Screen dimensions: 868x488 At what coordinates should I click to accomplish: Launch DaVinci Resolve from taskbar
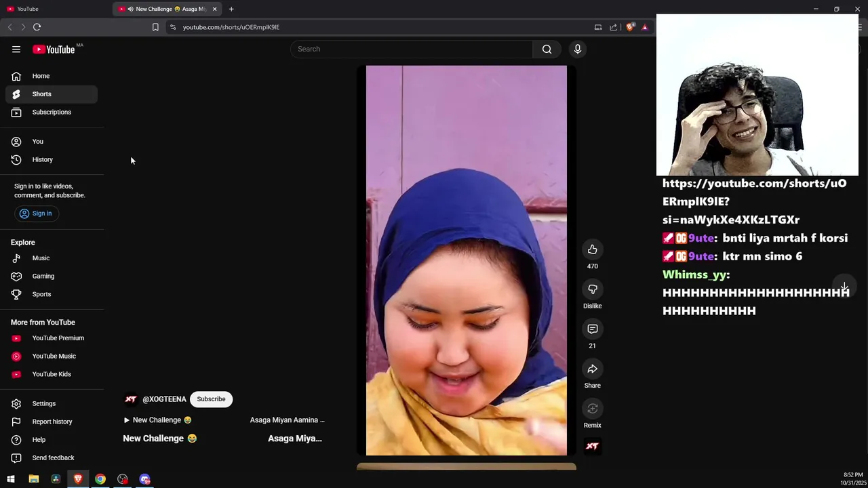56,479
